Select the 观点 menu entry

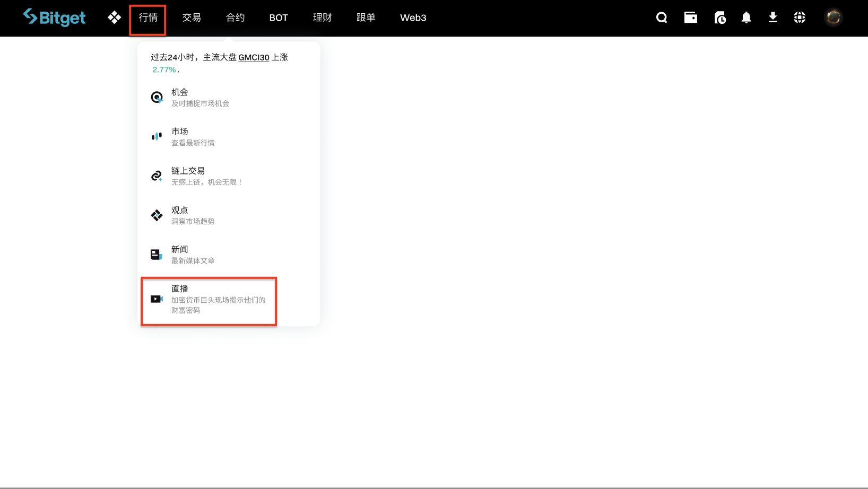pyautogui.click(x=229, y=215)
